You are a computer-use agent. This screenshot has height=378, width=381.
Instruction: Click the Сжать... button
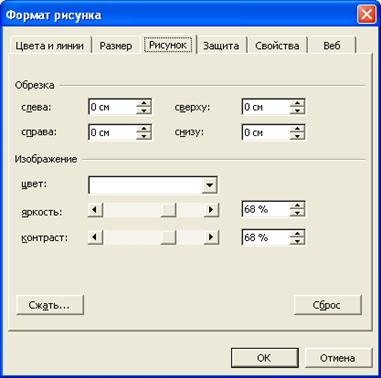50,305
